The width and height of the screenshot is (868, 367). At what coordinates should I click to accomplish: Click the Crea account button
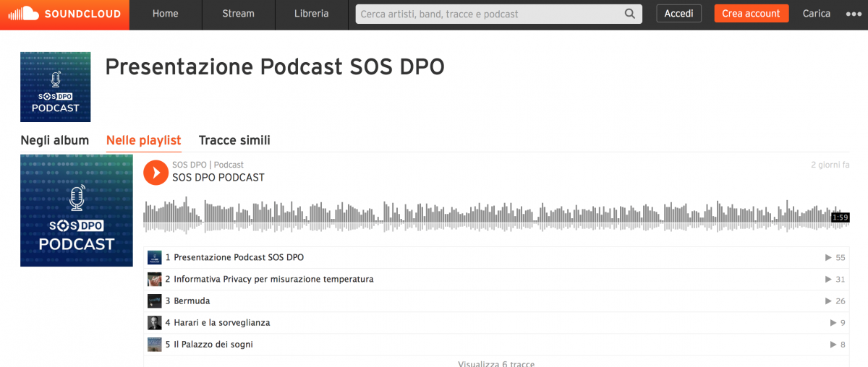coord(751,14)
